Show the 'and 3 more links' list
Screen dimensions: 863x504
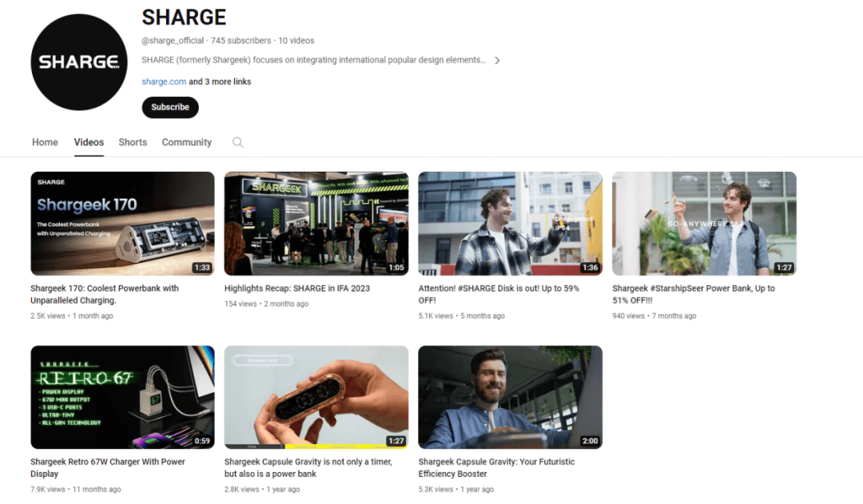221,81
